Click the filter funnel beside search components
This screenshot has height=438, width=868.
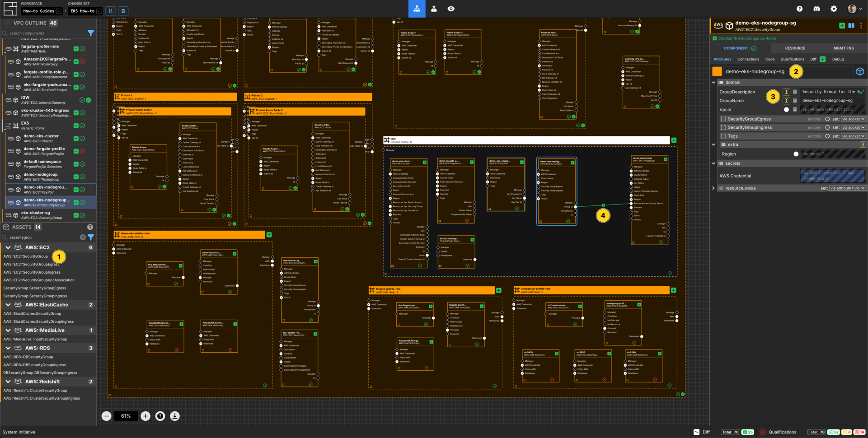tap(91, 33)
